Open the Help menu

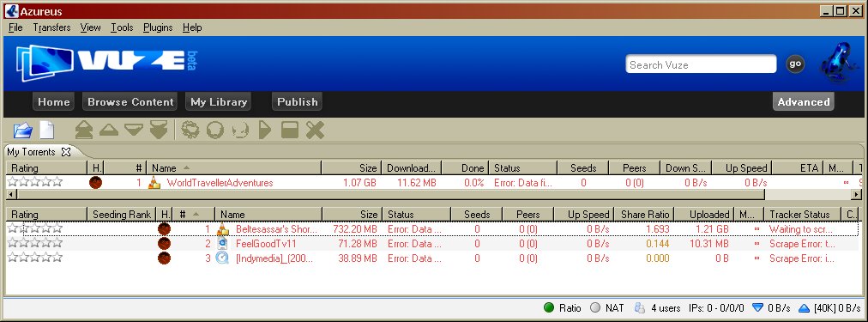click(192, 27)
